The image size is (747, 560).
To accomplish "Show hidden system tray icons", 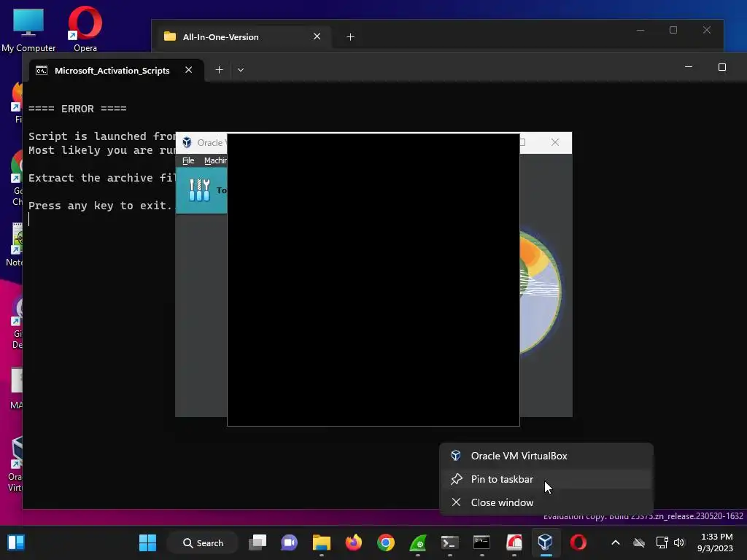I will click(616, 542).
